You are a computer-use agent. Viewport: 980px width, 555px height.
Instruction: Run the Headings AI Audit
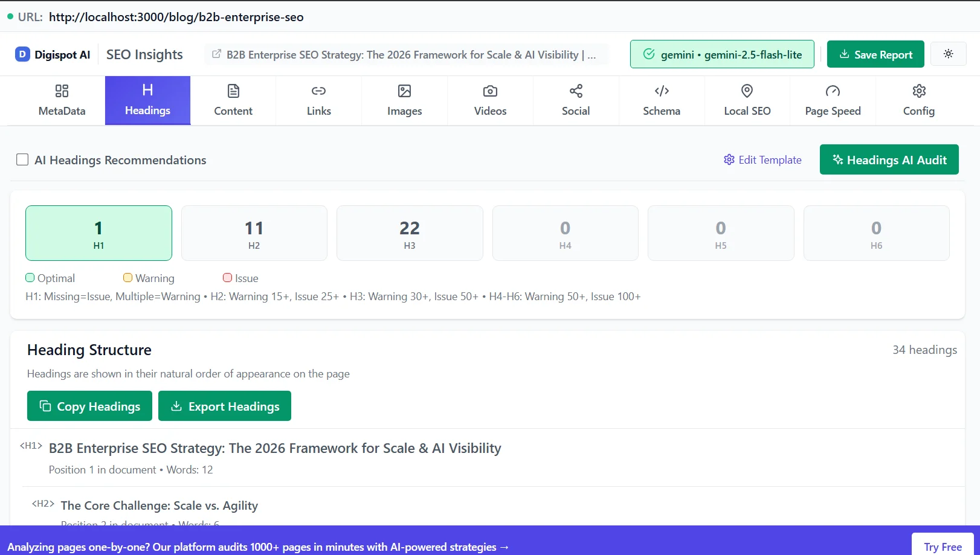click(889, 159)
